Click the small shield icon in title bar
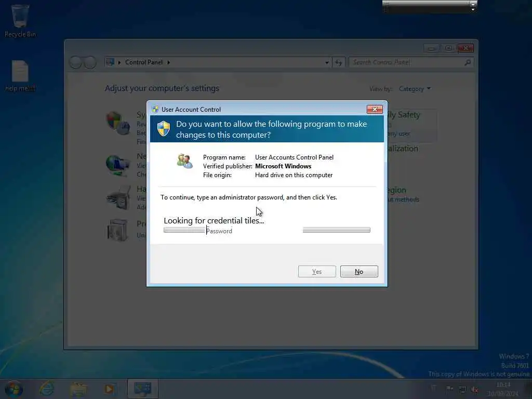This screenshot has height=399, width=532. 155,109
